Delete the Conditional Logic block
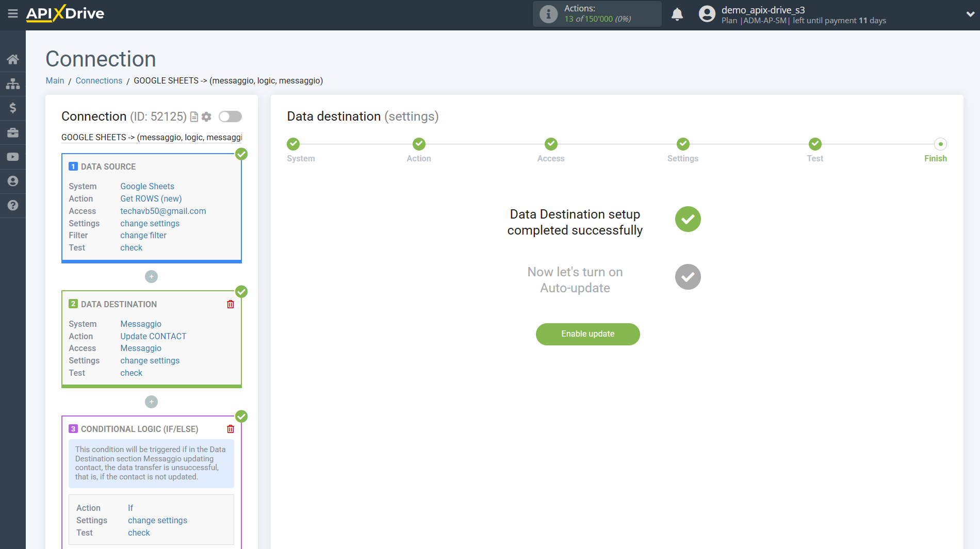This screenshot has height=549, width=980. click(231, 429)
